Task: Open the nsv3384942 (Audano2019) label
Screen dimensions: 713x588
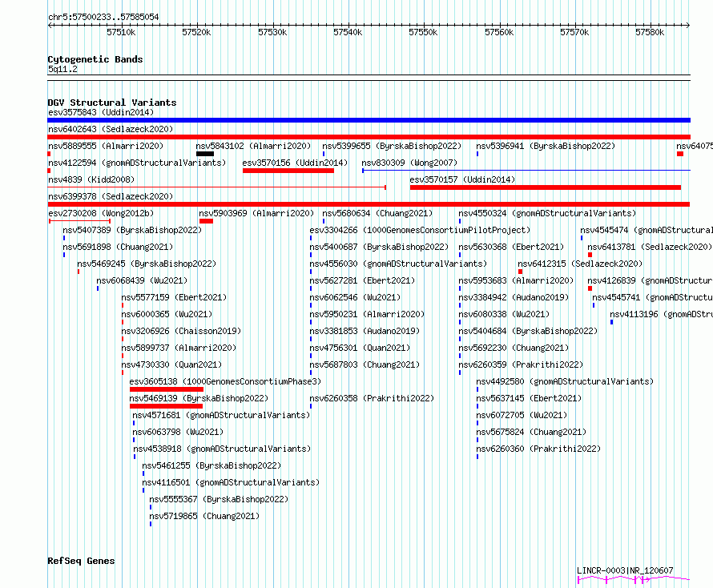Action: [514, 297]
